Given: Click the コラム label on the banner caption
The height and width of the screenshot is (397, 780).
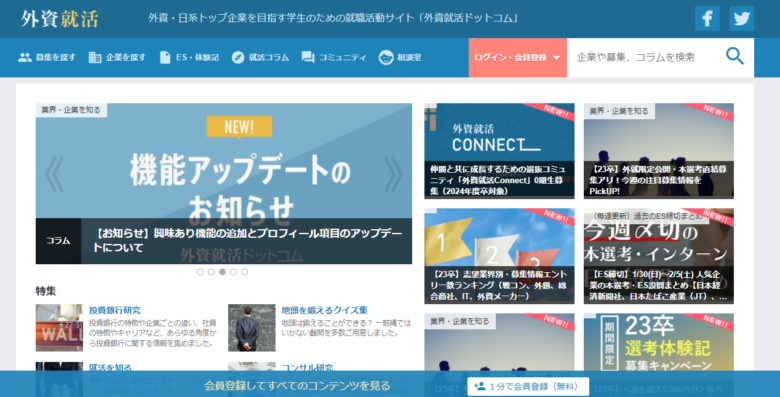Looking at the screenshot, I should [58, 241].
